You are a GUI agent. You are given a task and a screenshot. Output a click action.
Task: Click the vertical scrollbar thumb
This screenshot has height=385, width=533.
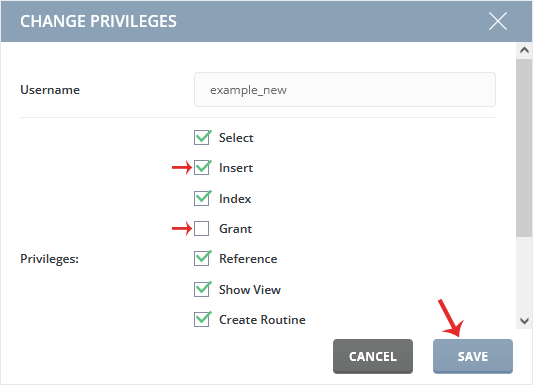click(524, 148)
